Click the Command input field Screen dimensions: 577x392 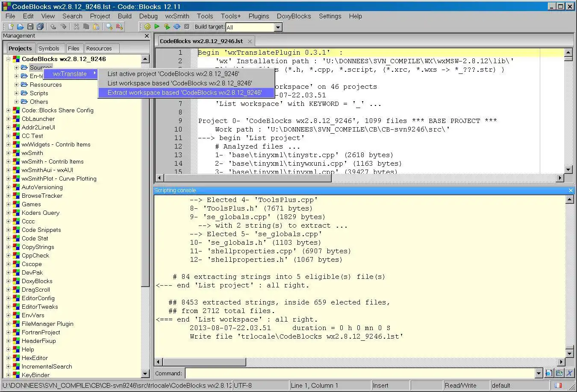tap(359, 374)
